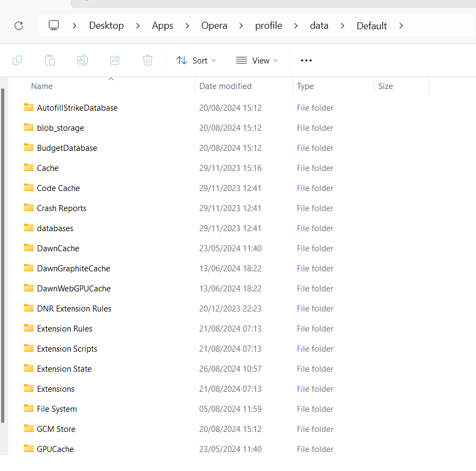Viewport: 476px width, 471px height.
Task: Click the Rename icon in toolbar
Action: click(x=82, y=60)
